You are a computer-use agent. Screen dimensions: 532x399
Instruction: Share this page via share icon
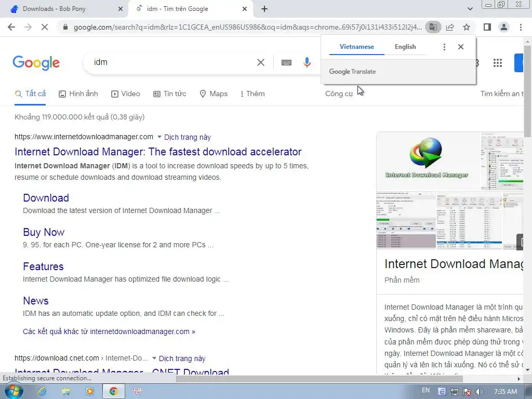click(x=450, y=27)
